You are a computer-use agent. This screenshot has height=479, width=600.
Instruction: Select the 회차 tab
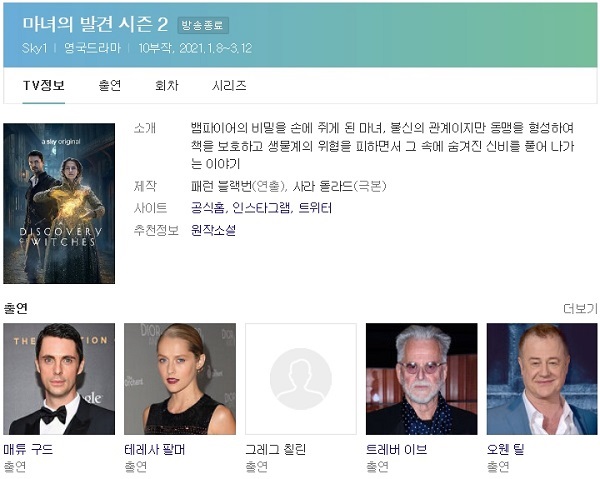coord(166,86)
